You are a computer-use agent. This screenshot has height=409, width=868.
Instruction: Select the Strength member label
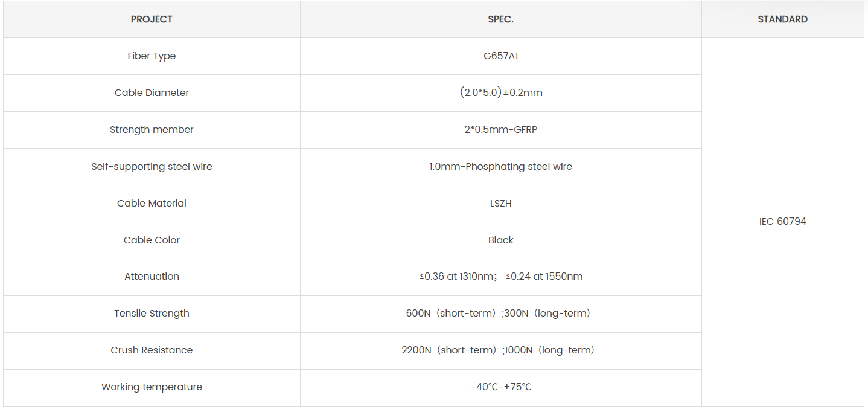(x=152, y=130)
